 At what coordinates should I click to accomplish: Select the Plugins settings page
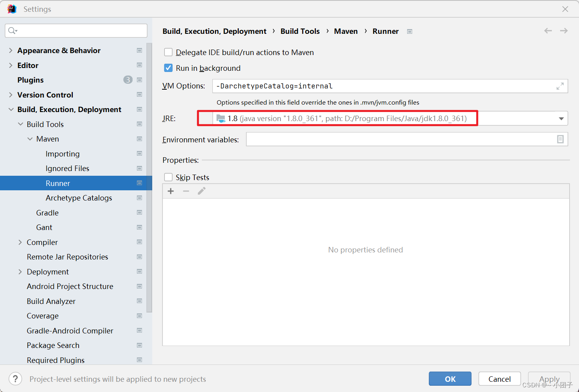click(x=30, y=80)
